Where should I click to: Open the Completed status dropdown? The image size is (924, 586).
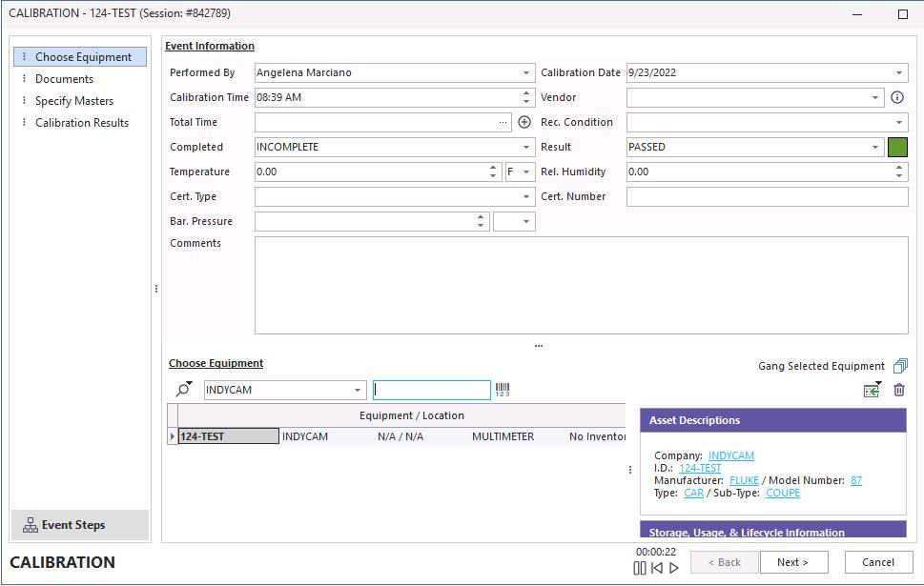526,147
